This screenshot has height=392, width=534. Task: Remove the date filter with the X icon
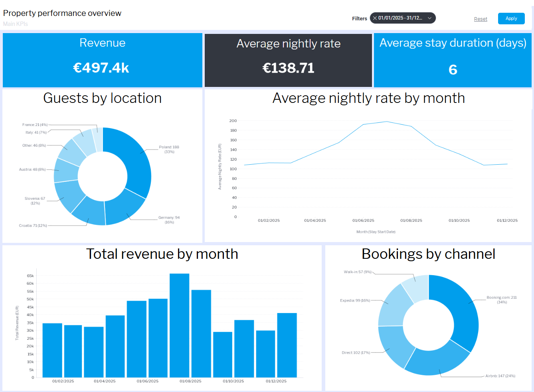coord(375,18)
